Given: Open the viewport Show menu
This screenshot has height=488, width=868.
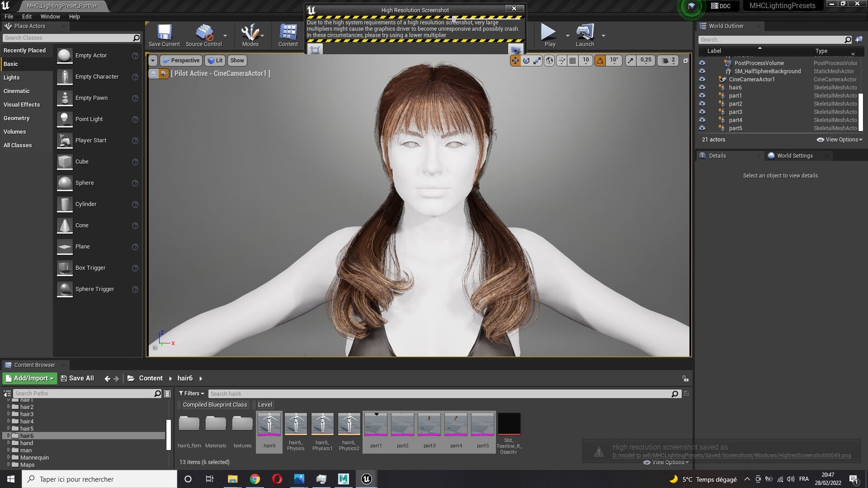Looking at the screenshot, I should point(237,61).
